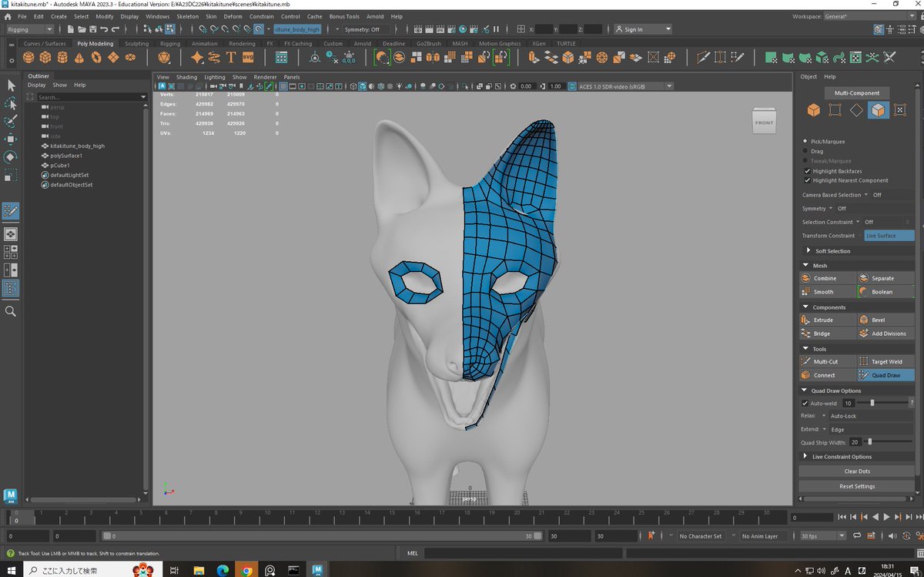The image size is (924, 577).
Task: Open the Arnold menu
Action: click(375, 16)
